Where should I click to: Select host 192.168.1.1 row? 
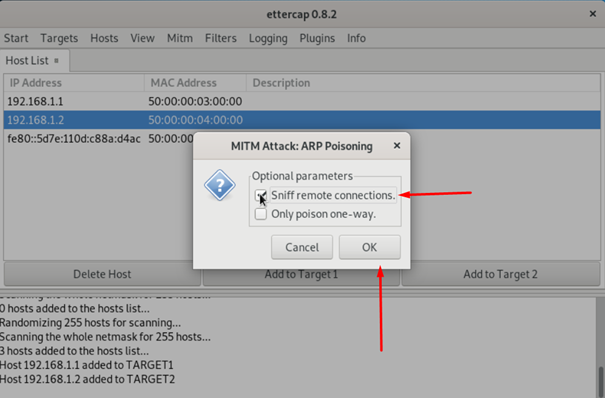click(302, 101)
